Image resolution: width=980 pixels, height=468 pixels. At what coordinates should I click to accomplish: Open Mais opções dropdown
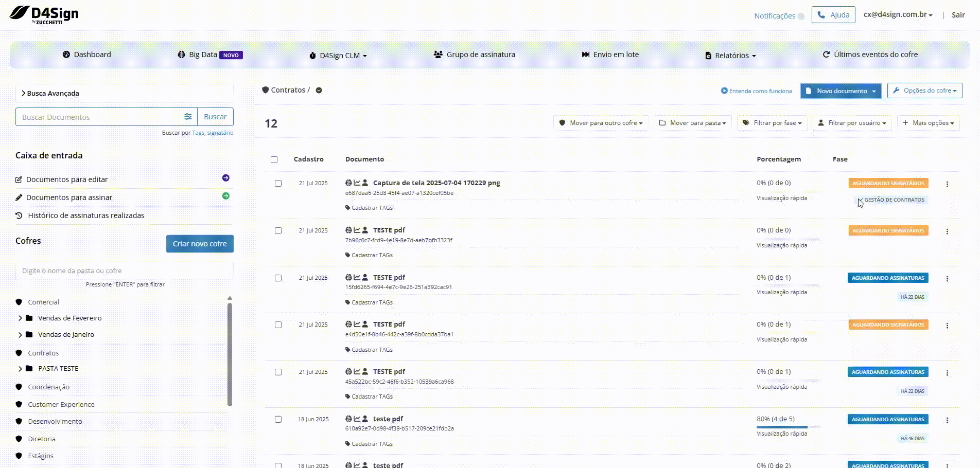[x=929, y=123]
